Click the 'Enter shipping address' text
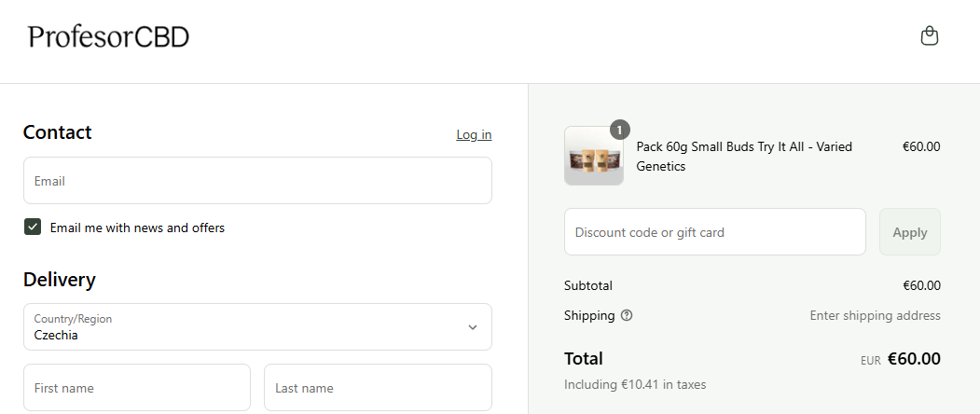 pos(875,315)
